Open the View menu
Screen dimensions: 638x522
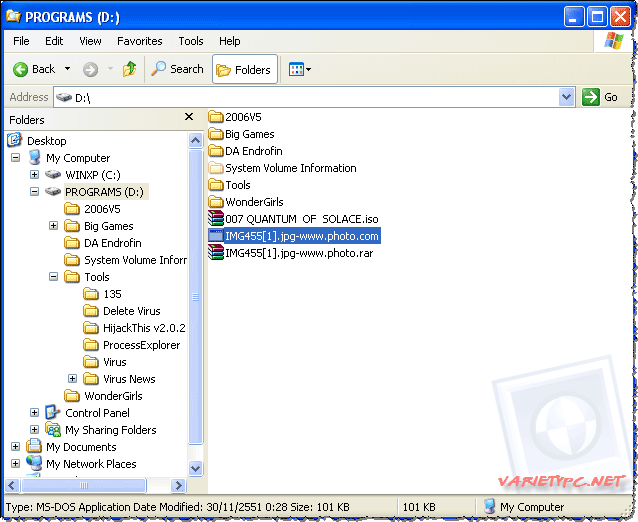(90, 41)
